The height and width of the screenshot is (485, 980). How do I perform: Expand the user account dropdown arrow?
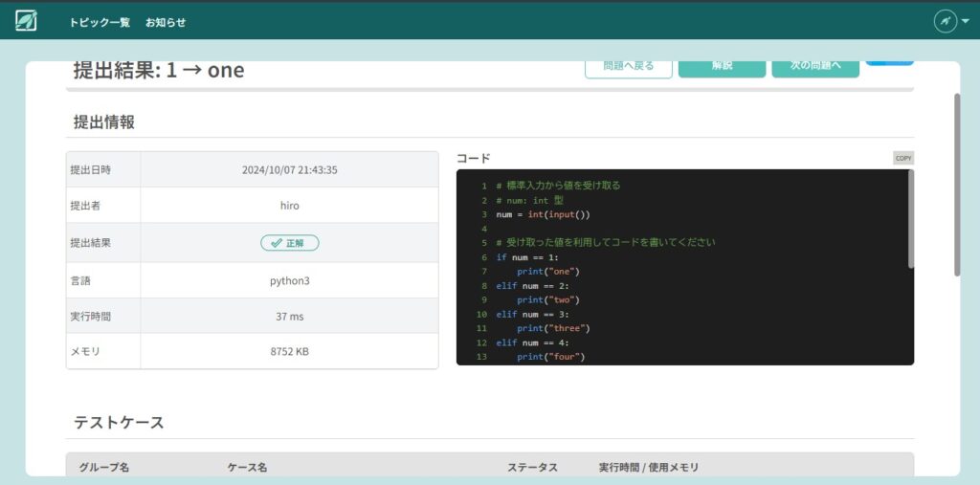(x=966, y=20)
